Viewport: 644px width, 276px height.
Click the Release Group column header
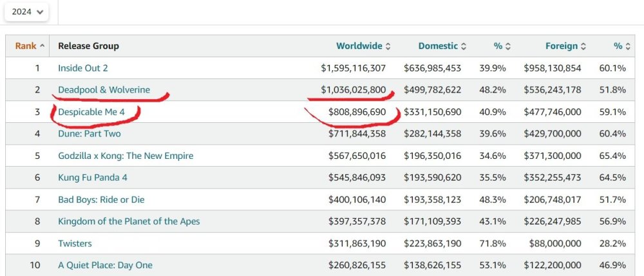pyautogui.click(x=88, y=46)
